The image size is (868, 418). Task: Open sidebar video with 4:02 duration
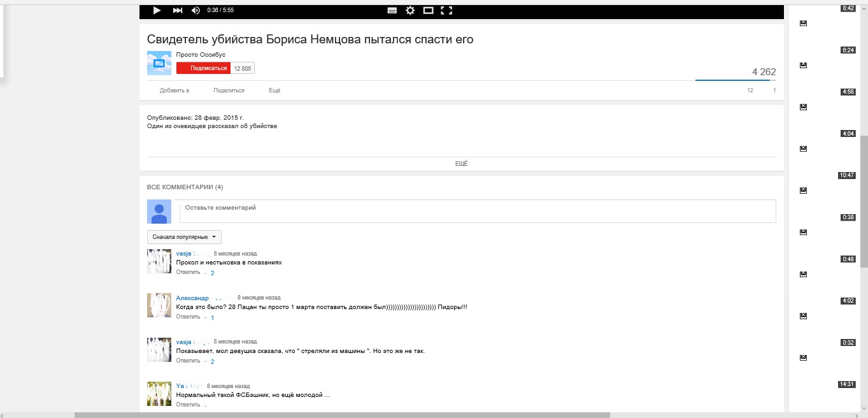coord(848,301)
